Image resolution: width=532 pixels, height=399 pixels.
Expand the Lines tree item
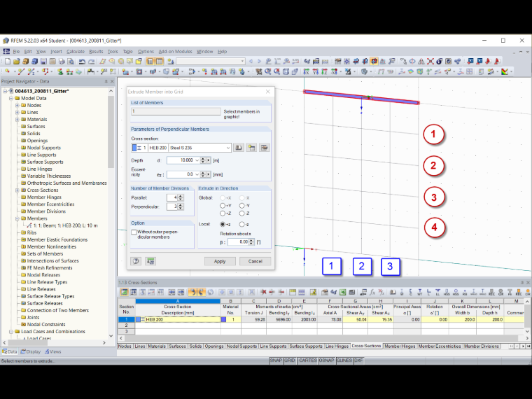click(x=17, y=112)
